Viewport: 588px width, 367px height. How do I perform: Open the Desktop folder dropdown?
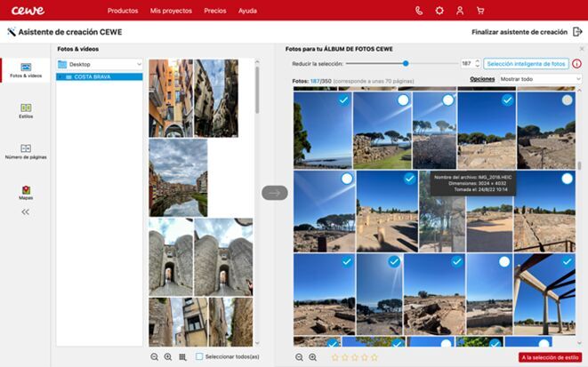[x=100, y=64]
